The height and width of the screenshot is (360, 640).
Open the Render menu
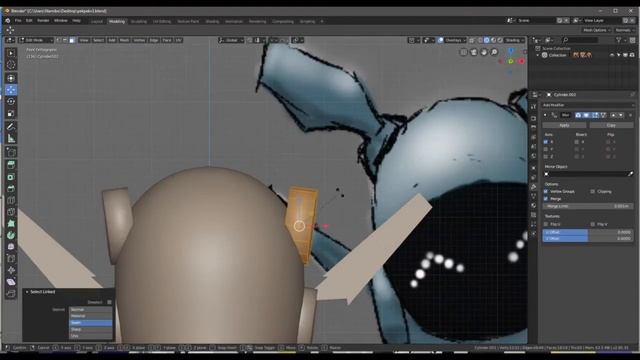[x=43, y=20]
